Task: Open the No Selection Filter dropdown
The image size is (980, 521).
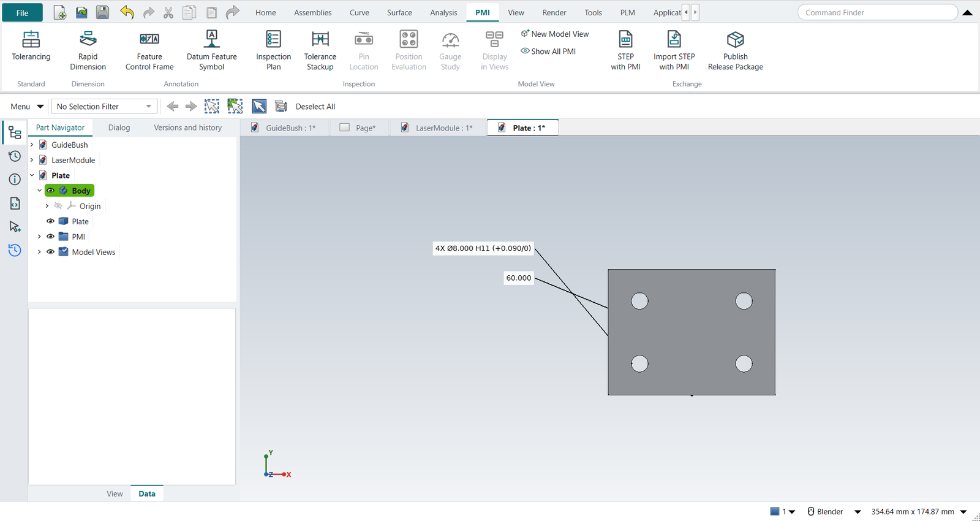Action: [x=104, y=107]
